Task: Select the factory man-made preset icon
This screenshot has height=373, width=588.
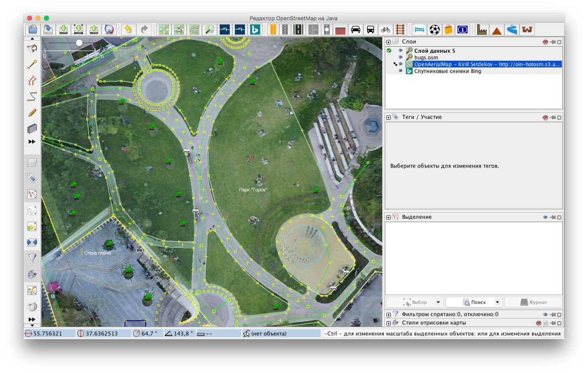Action: [481, 29]
